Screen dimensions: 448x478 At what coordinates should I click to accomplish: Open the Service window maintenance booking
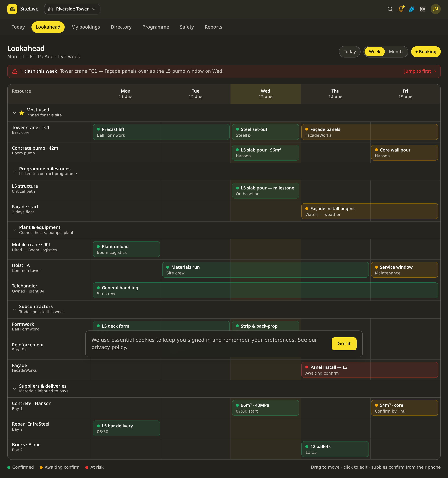tap(404, 270)
